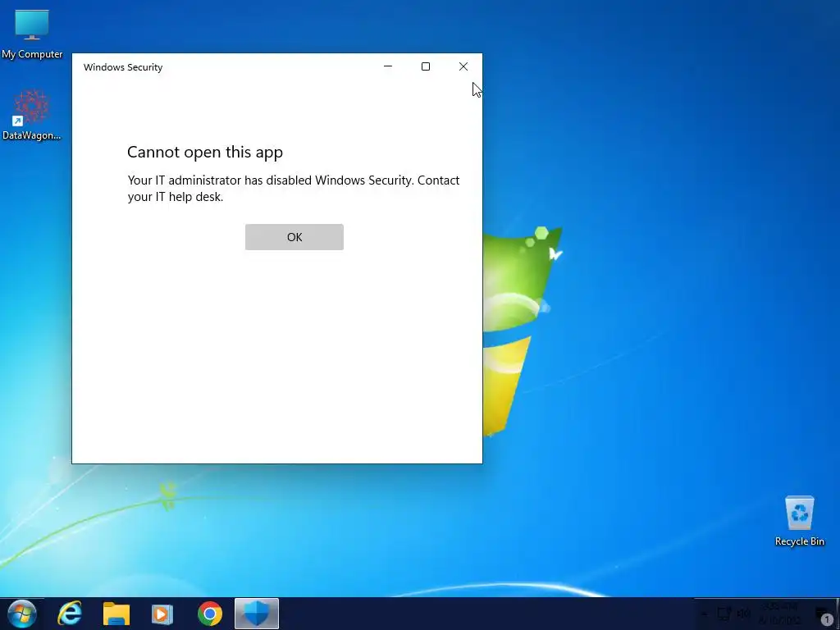Click the Show desktop strip
Viewport: 840px width, 630px height.
[x=838, y=614]
